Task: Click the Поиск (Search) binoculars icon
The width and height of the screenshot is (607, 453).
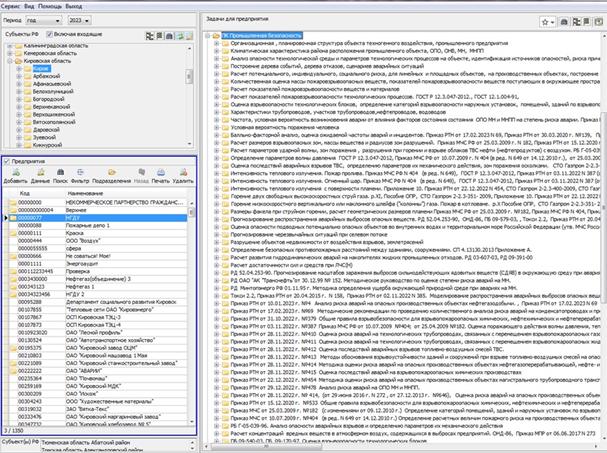Action: (x=58, y=172)
